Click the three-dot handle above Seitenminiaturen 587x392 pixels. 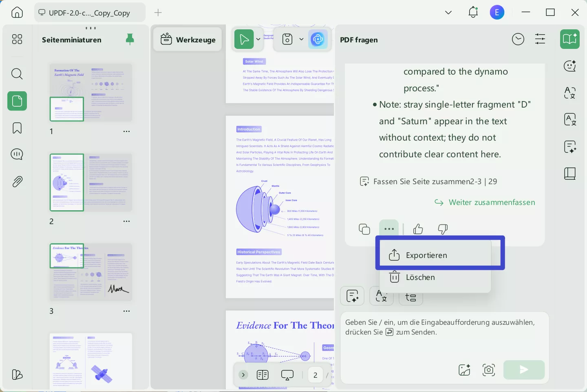coord(90,28)
